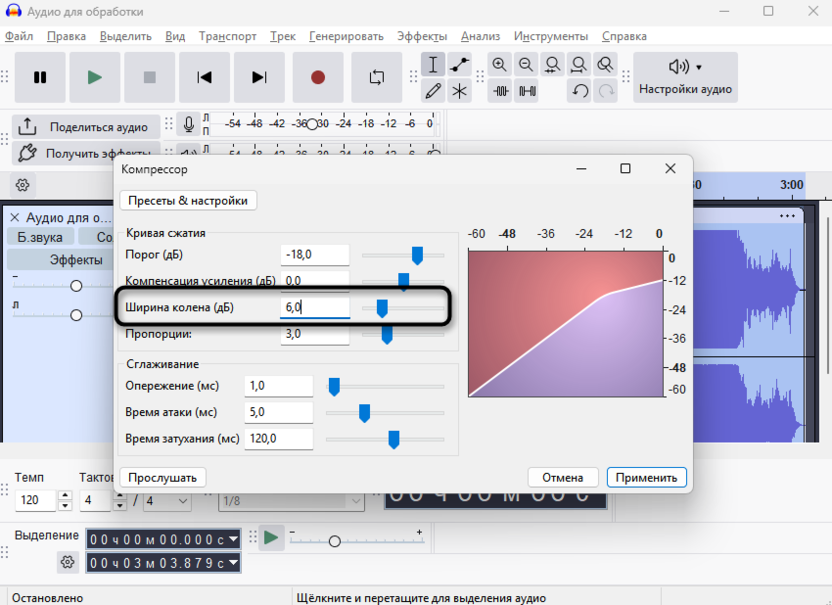
Task: Click the Применить button
Action: [x=646, y=477]
